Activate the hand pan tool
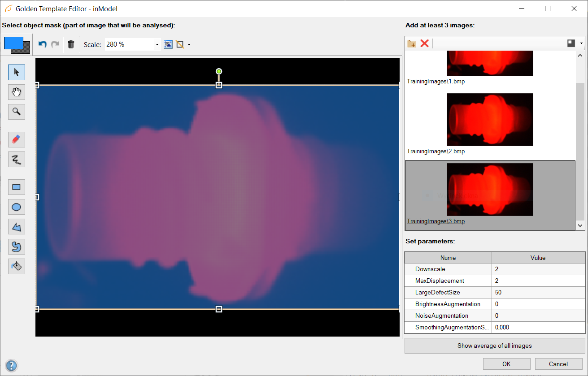Screen dimensions: 588x376 coord(17,92)
